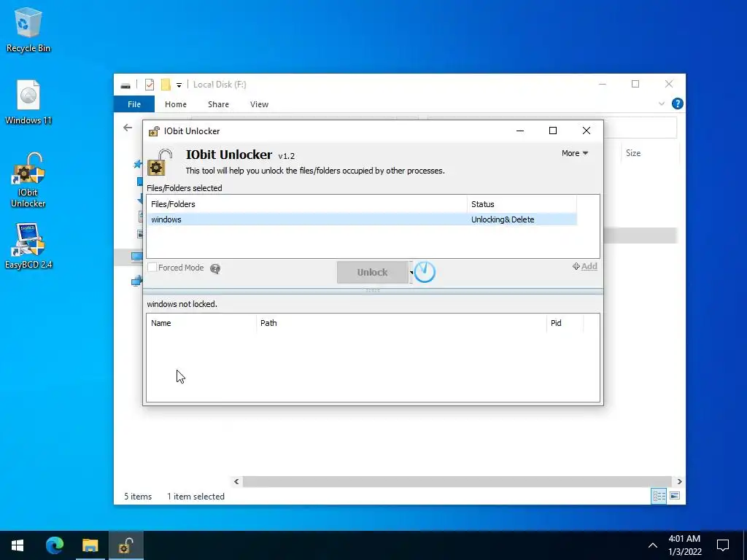Maximize the IObit Unlocker window
Image resolution: width=747 pixels, height=560 pixels.
pos(553,131)
